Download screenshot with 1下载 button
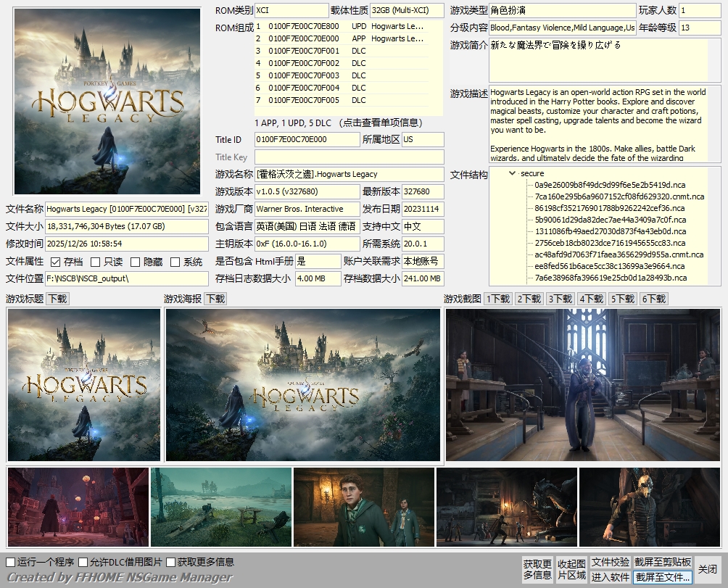The height and width of the screenshot is (588, 728). [x=498, y=299]
